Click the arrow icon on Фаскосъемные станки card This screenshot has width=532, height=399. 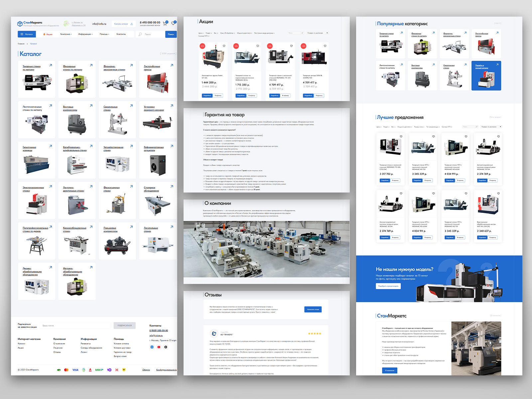coord(131,187)
